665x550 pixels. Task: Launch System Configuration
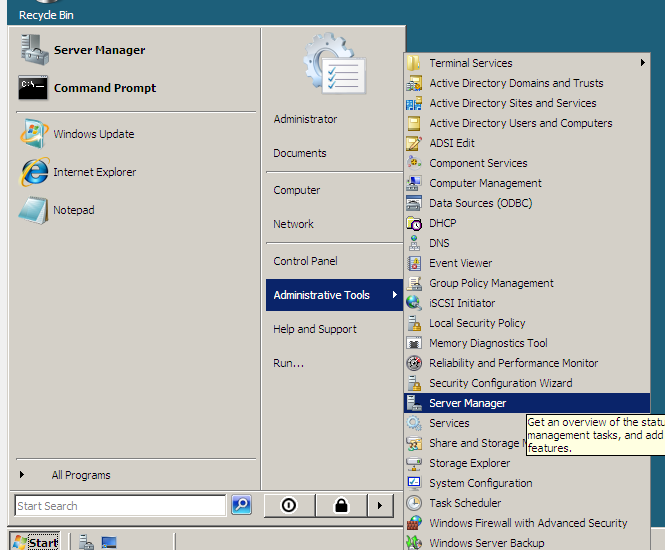pyautogui.click(x=527, y=483)
